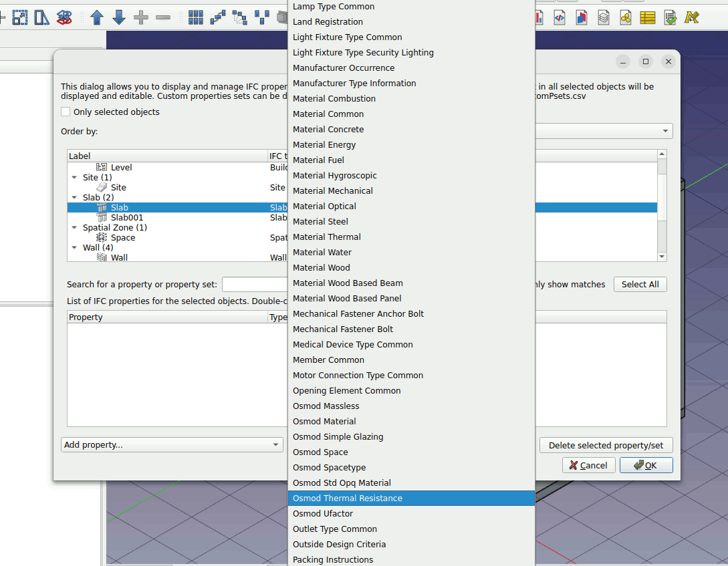Enable the Only selected objects checkbox
The width and height of the screenshot is (728, 566).
[x=66, y=112]
